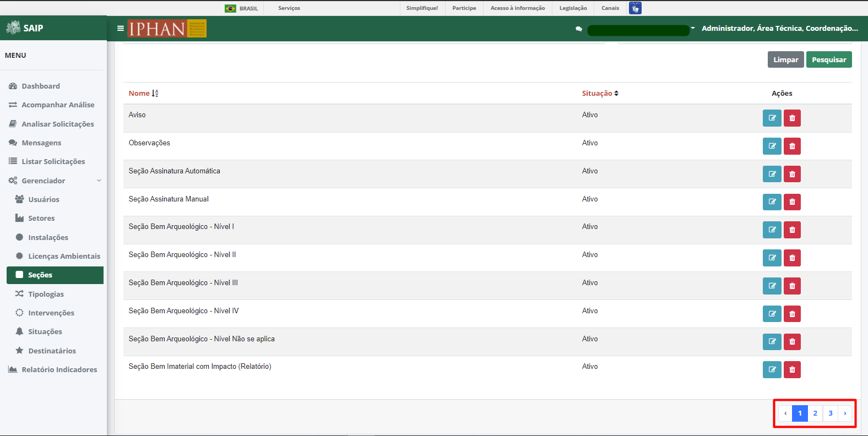Click the Brazil flag icon

pyautogui.click(x=230, y=8)
